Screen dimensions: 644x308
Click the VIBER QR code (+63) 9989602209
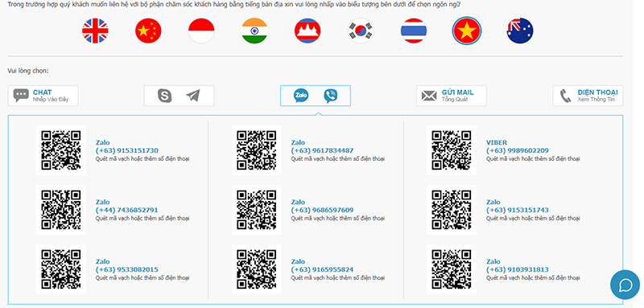click(452, 150)
